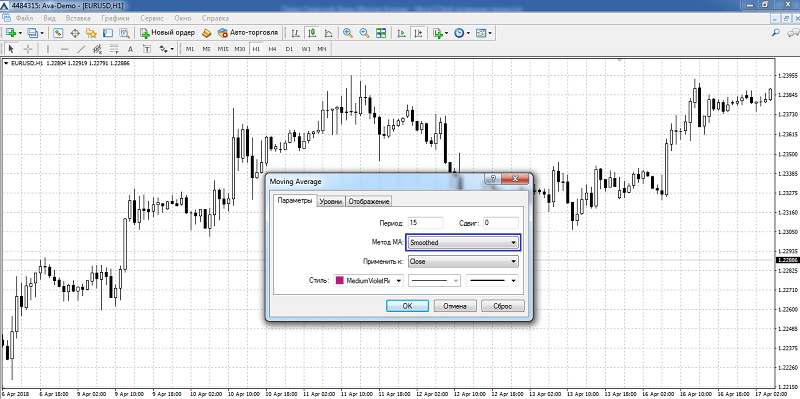Click the MediumVioletRed color swatch
The width and height of the screenshot is (800, 399).
[x=339, y=281]
